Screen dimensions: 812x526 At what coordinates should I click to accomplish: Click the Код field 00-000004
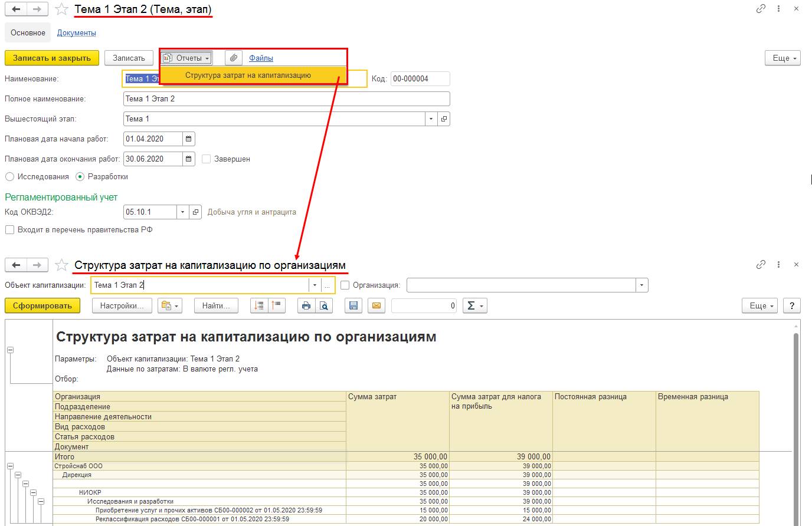tap(420, 79)
